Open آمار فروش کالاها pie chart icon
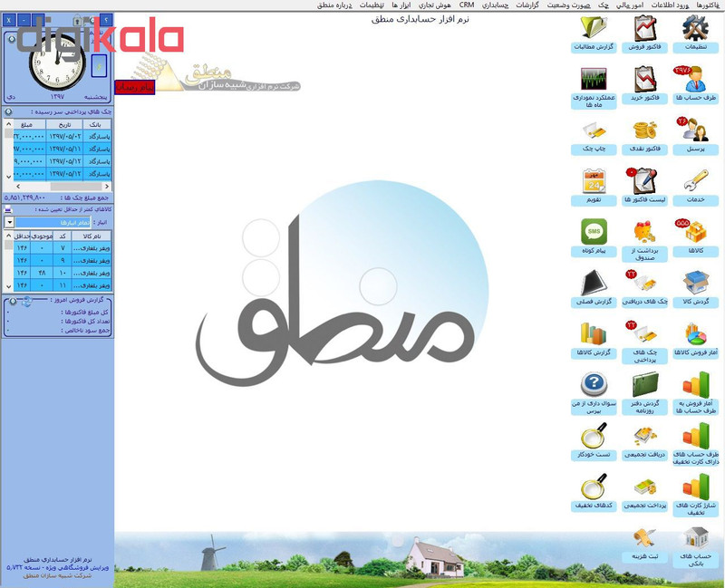The image size is (725, 588). click(695, 333)
